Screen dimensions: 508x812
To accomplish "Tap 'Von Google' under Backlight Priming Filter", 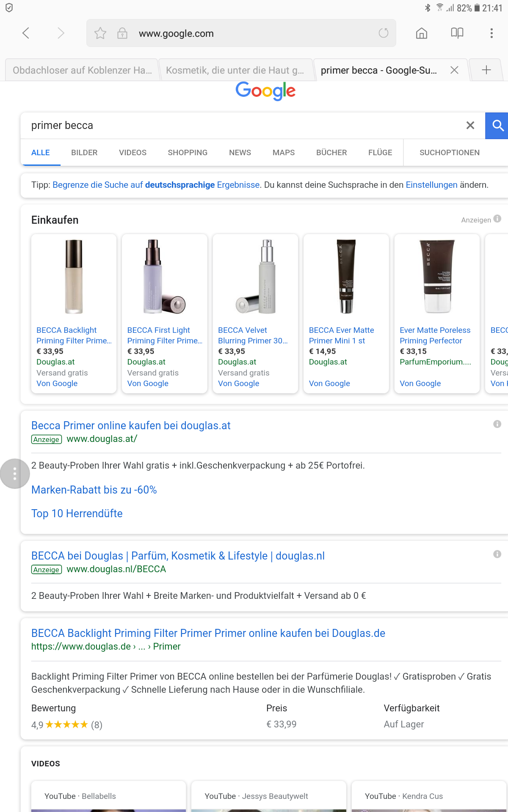I will click(x=57, y=384).
